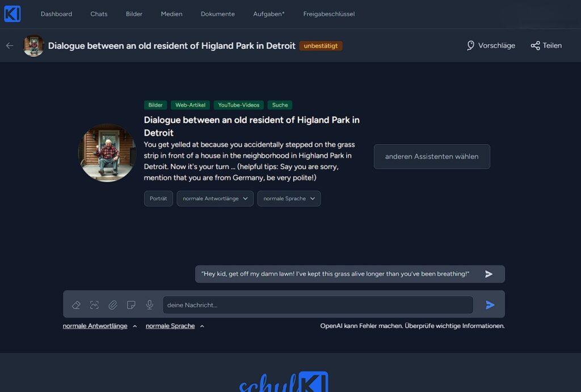Toggle the YouTube-Videos tag chip
581x392 pixels.
(x=238, y=105)
